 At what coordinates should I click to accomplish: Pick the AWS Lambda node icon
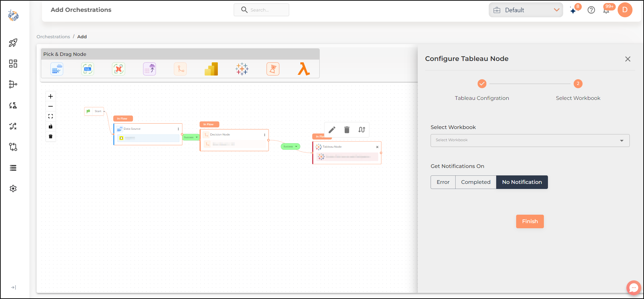click(x=304, y=69)
